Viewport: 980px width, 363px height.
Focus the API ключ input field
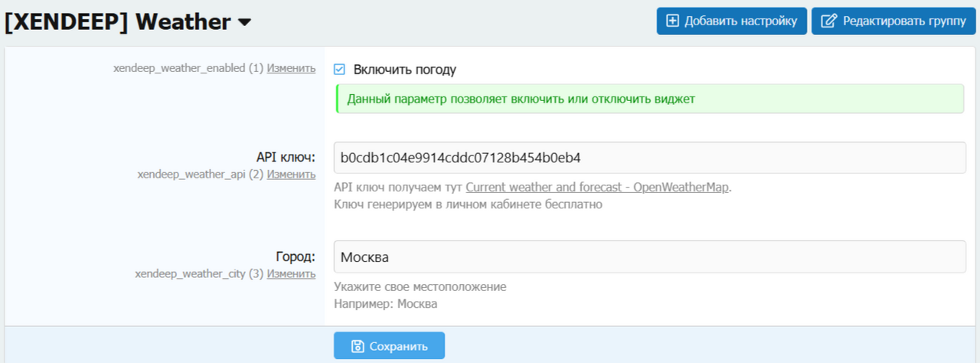pos(649,158)
